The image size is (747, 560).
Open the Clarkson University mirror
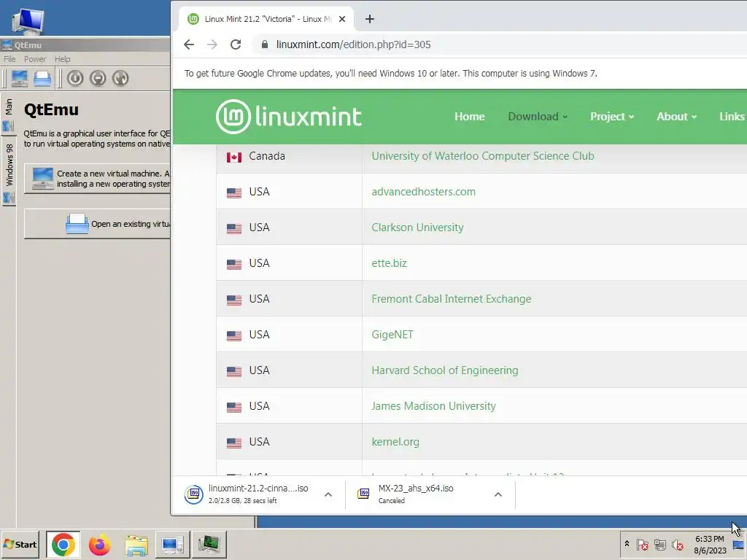click(x=417, y=227)
